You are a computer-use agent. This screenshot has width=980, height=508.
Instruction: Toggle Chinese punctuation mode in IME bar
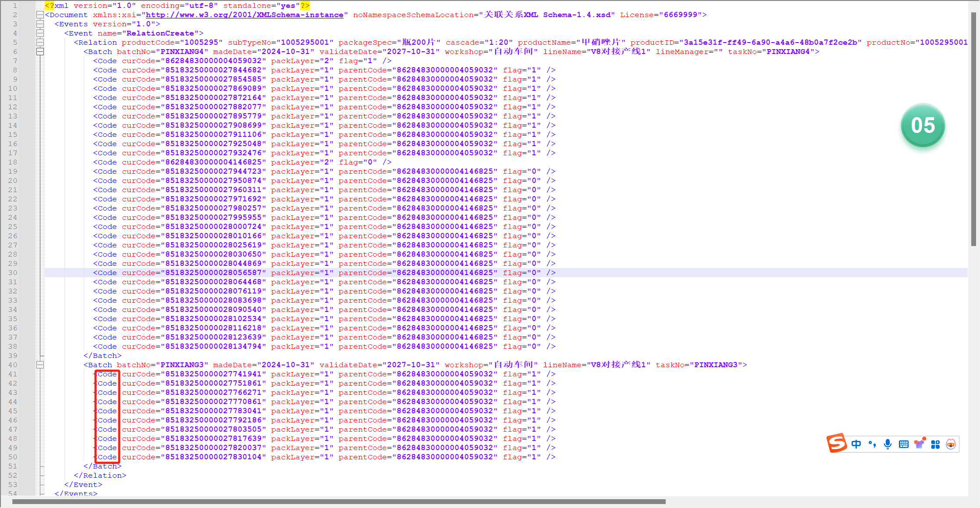point(872,444)
